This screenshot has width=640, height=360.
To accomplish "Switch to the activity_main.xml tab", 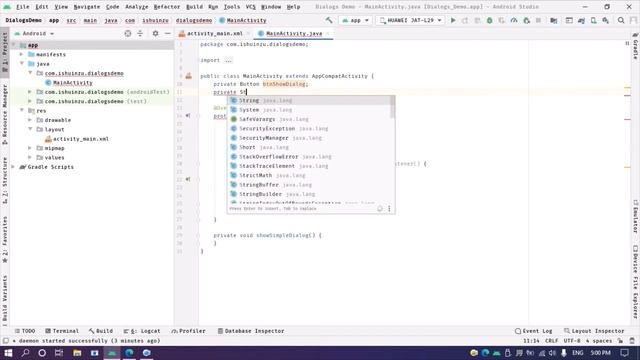I will [x=214, y=33].
